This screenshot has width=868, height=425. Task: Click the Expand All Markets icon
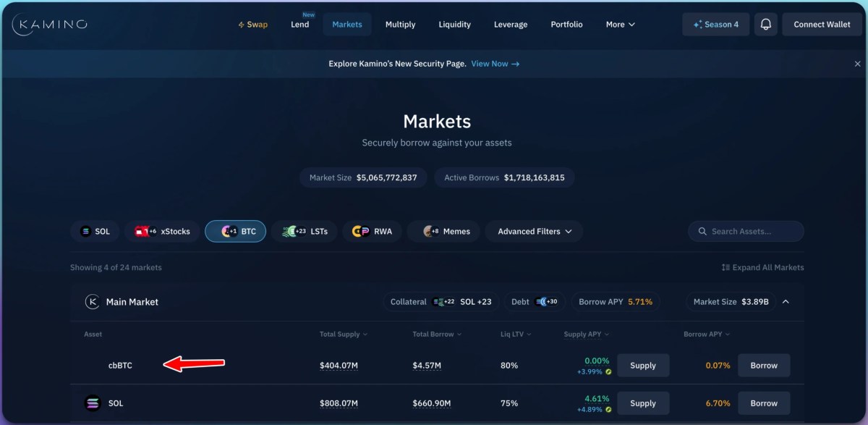coord(726,267)
